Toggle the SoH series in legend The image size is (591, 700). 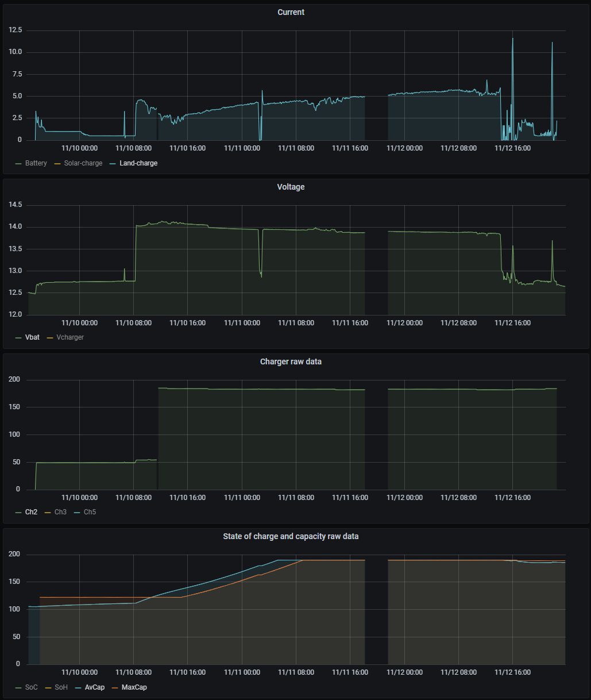(x=61, y=687)
